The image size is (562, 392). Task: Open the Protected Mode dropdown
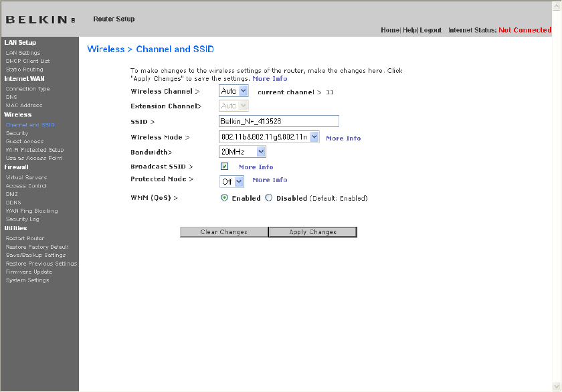coord(232,182)
